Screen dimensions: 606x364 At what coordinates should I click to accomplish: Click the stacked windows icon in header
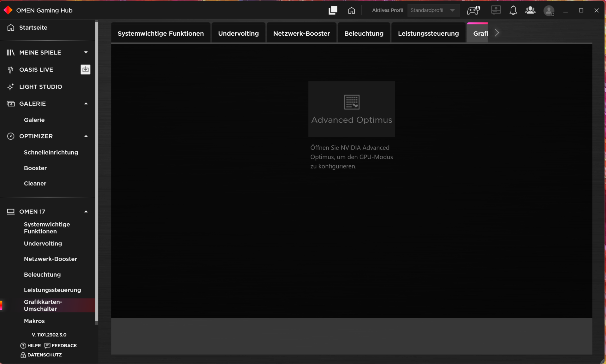click(333, 10)
